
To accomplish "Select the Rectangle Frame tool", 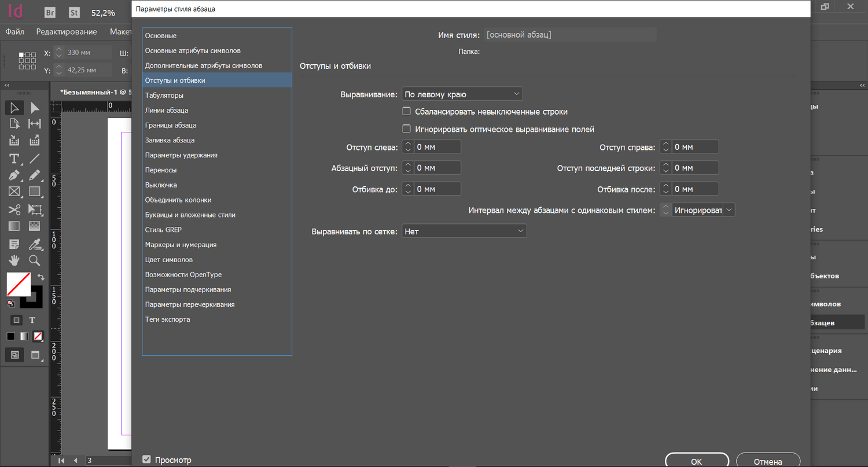I will click(14, 192).
